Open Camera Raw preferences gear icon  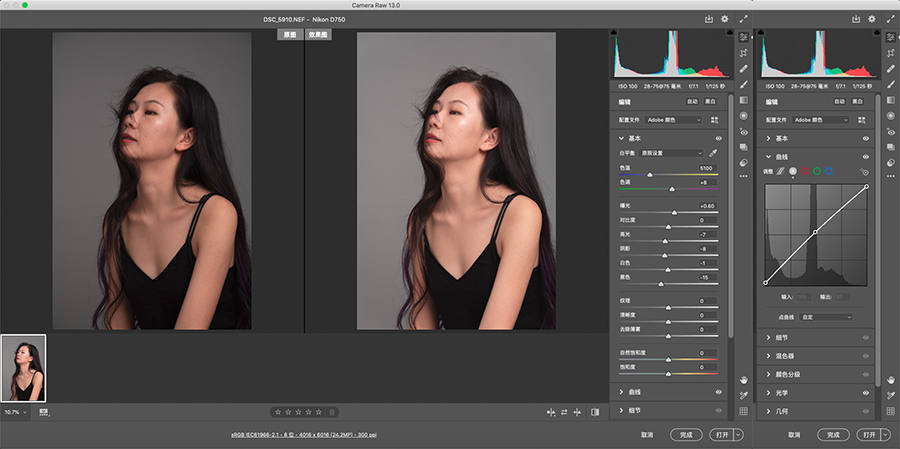tap(724, 18)
